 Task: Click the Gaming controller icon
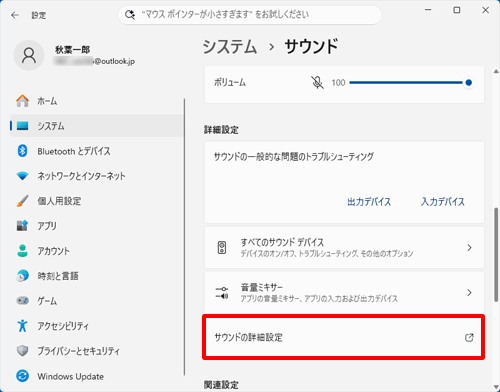point(23,301)
